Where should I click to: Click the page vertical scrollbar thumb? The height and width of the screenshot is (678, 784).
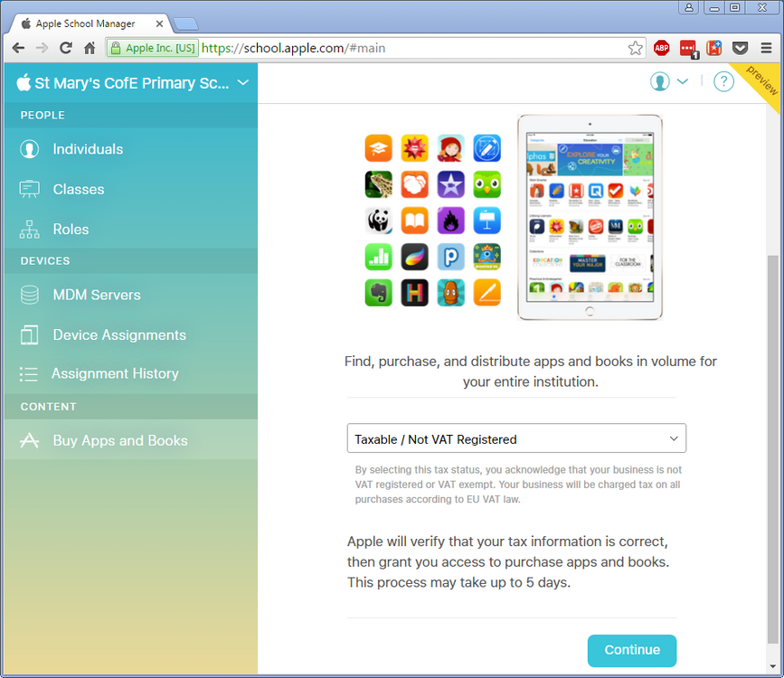[x=772, y=449]
